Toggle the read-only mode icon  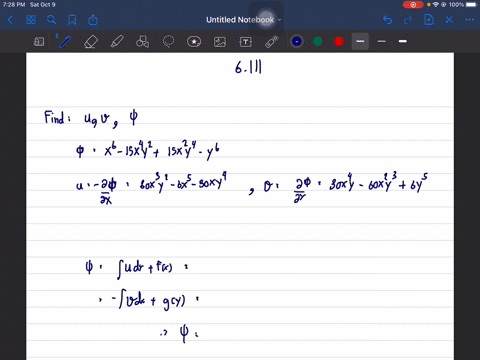pos(39,42)
